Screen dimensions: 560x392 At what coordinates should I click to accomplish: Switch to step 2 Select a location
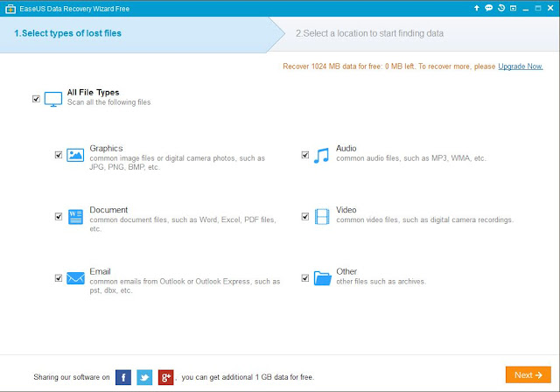pyautogui.click(x=369, y=33)
